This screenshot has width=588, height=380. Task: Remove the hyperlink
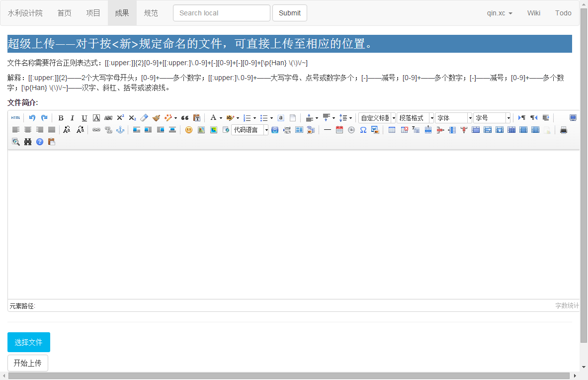[108, 130]
